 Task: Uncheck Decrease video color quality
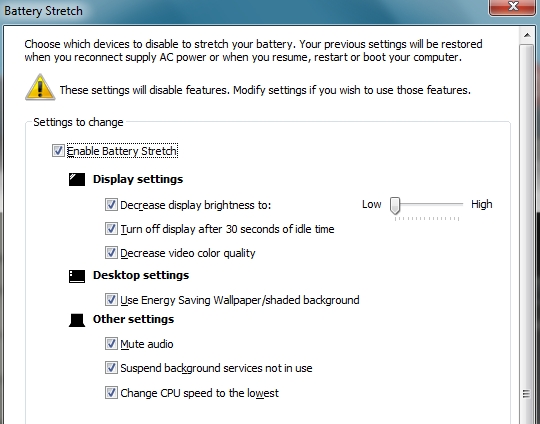tap(111, 252)
